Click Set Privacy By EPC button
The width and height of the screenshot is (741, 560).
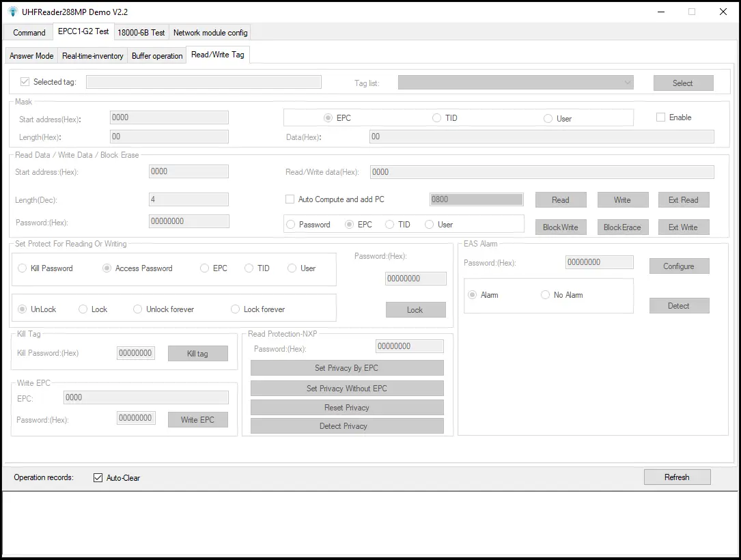tap(346, 368)
